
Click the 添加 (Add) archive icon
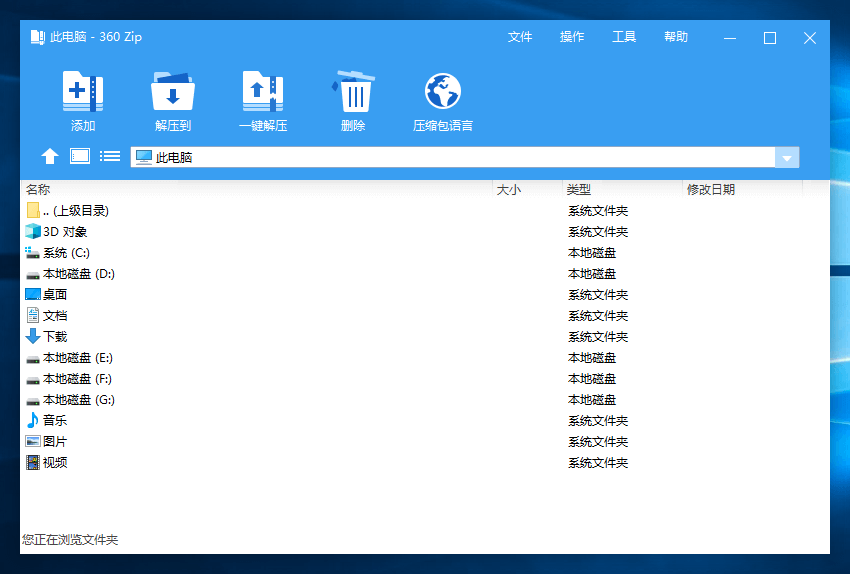click(x=83, y=91)
